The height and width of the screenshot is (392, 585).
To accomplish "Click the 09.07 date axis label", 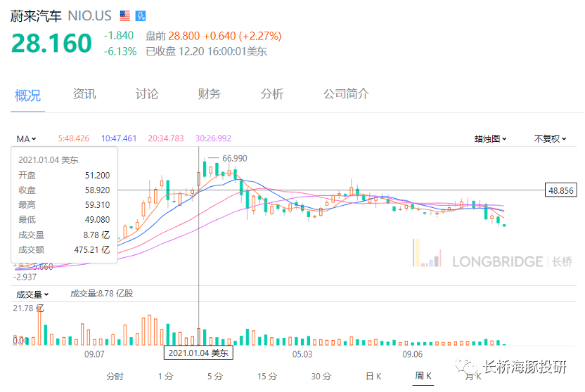I will 94,354.
